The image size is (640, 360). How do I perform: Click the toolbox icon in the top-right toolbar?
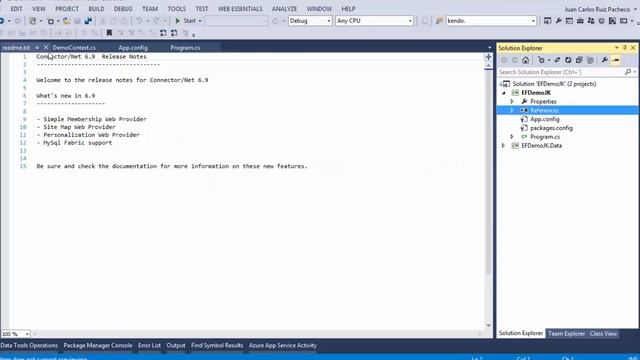580,21
